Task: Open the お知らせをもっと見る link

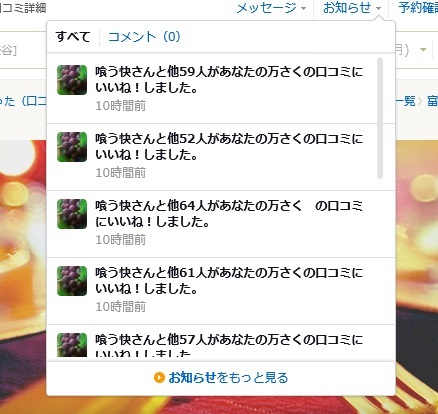Action: click(228, 378)
